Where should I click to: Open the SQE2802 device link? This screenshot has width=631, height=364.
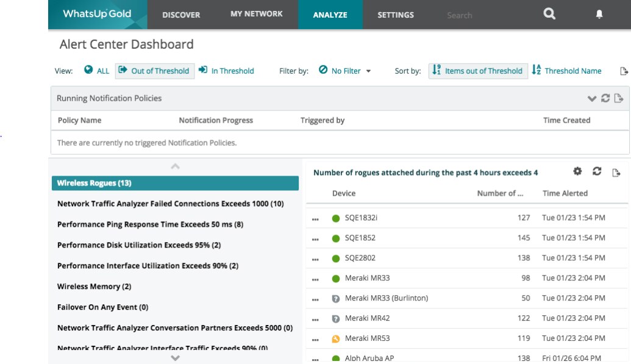[360, 258]
